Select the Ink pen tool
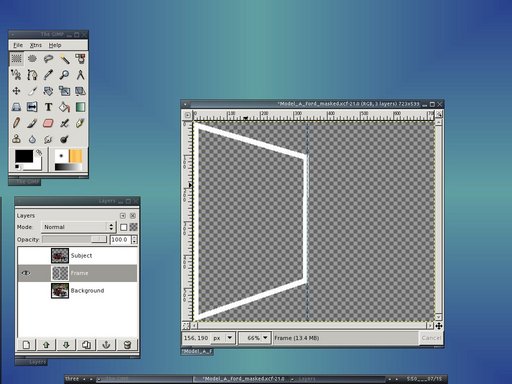Screen dimensions: 512x384 point(80,123)
